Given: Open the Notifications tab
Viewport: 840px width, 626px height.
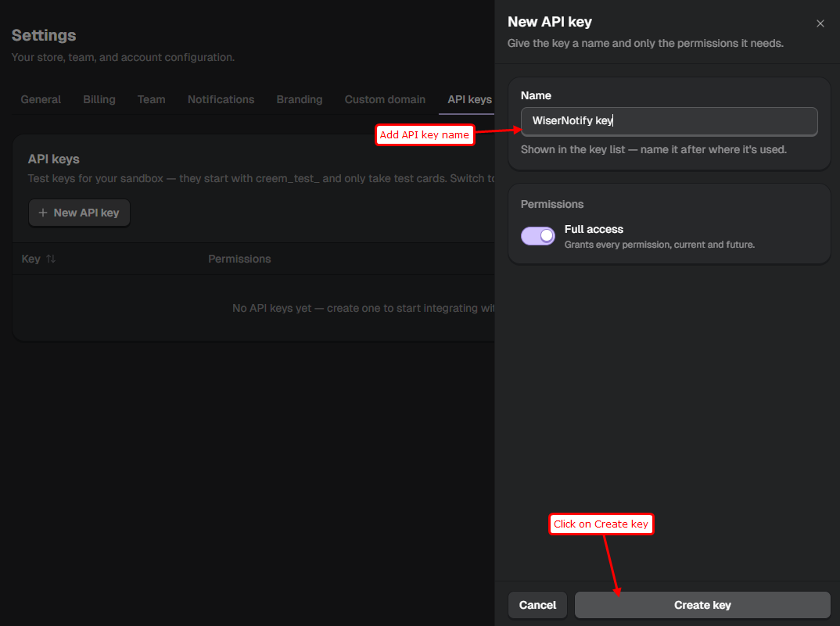Looking at the screenshot, I should pyautogui.click(x=221, y=99).
